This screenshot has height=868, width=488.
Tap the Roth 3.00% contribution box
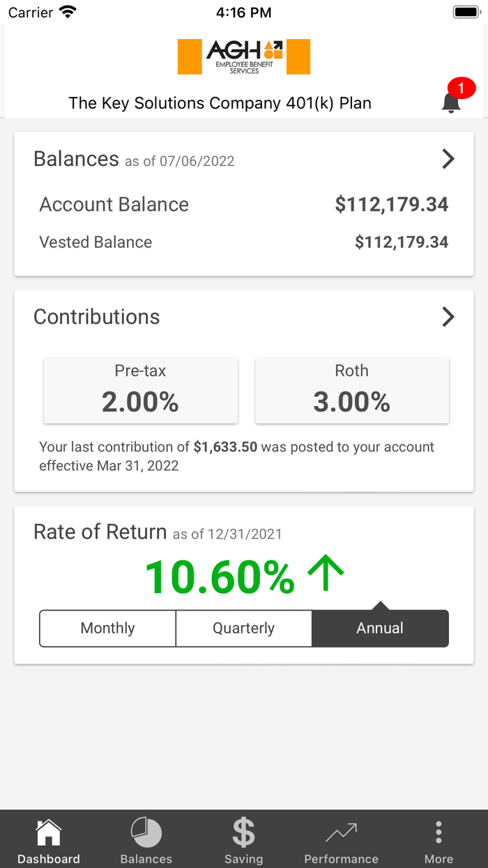click(x=351, y=389)
